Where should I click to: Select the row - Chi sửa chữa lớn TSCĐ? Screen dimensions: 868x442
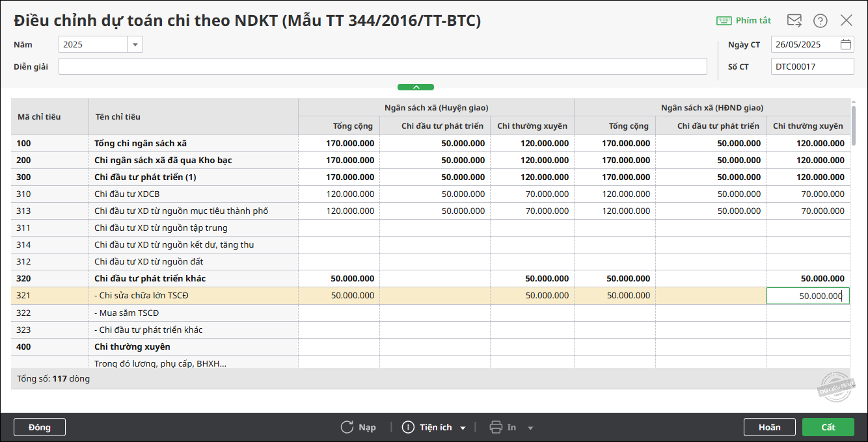(430, 296)
